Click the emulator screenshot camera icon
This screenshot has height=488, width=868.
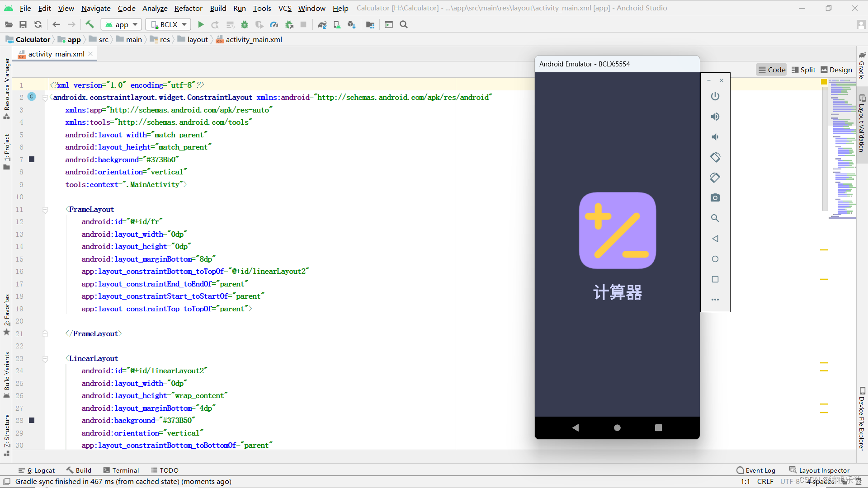pyautogui.click(x=715, y=198)
